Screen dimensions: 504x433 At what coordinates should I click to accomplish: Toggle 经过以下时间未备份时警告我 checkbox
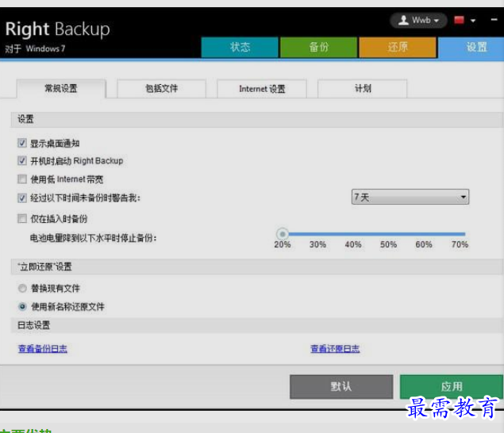pos(22,198)
